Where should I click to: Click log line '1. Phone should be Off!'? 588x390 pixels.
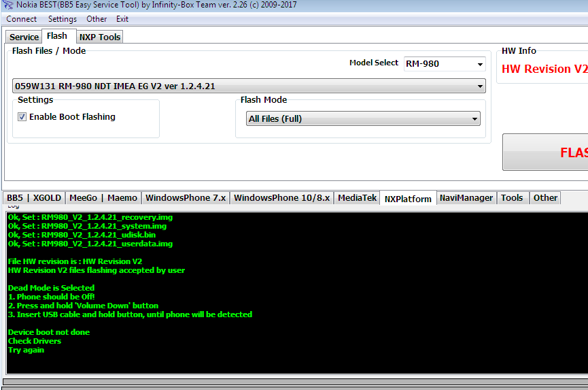(52, 297)
